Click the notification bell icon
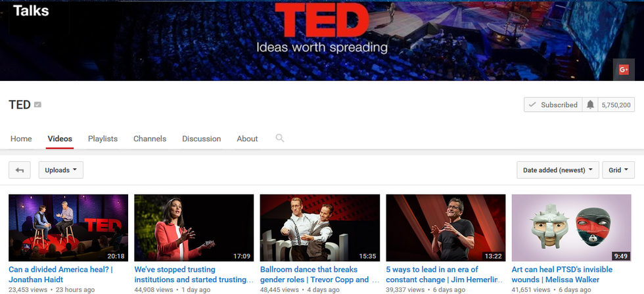Viewport: 644px width, 294px height. click(590, 105)
